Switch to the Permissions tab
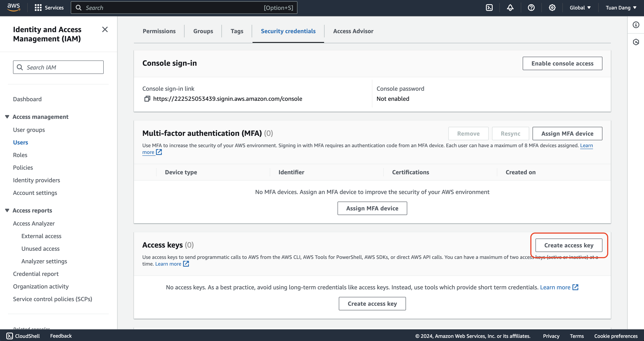Viewport: 644px width, 341px height. (159, 31)
